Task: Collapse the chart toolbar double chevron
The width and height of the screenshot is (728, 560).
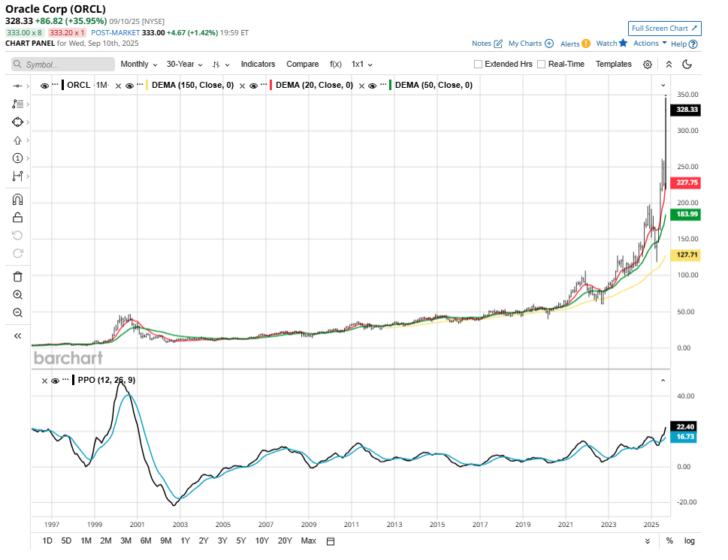Action: click(x=669, y=65)
